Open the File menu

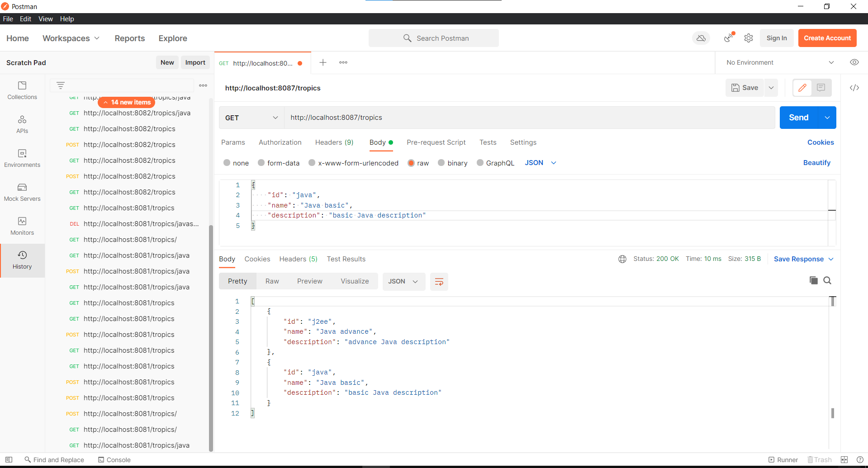pyautogui.click(x=8, y=19)
